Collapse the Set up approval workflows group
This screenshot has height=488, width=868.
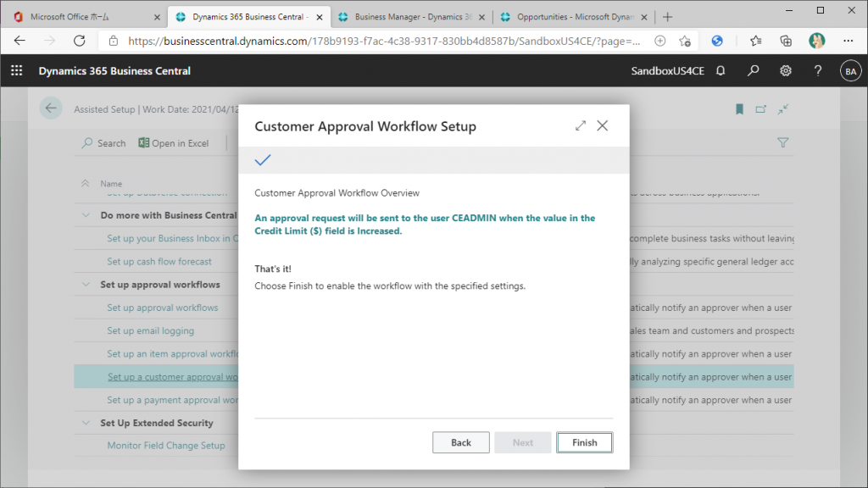(86, 285)
